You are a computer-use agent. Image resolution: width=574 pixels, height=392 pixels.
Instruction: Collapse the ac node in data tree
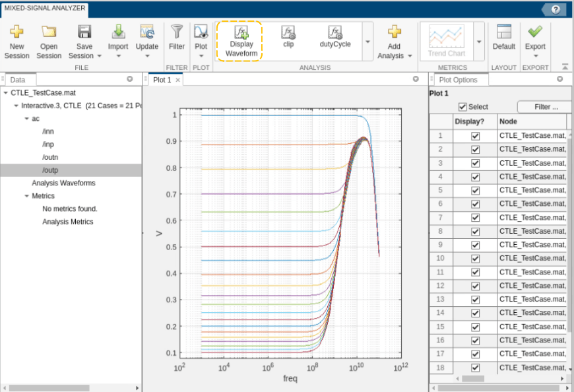click(26, 119)
